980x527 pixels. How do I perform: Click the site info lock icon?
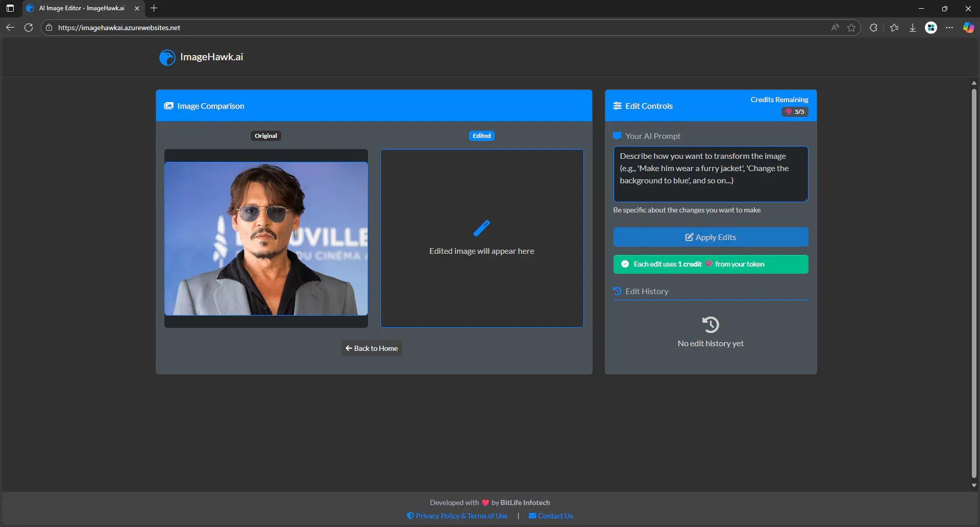[x=49, y=28]
